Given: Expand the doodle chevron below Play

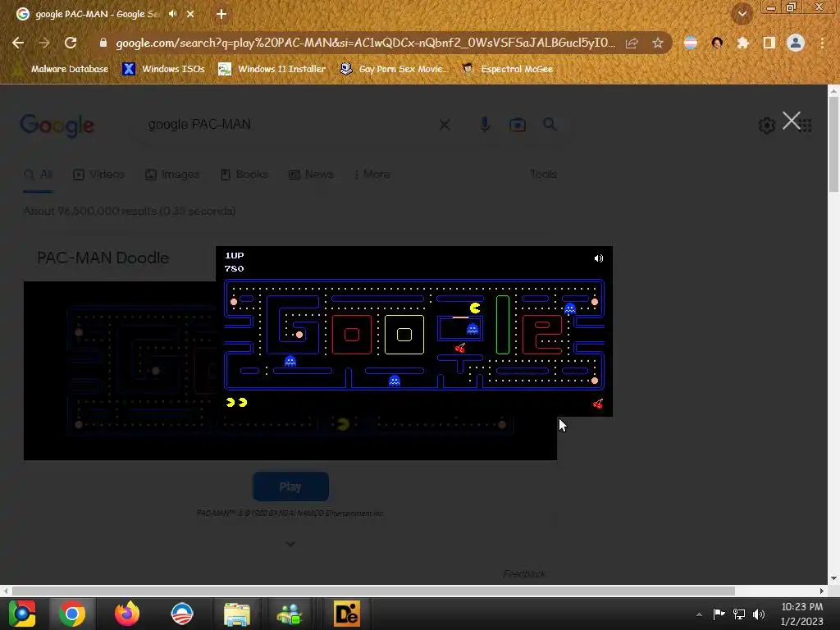Looking at the screenshot, I should click(x=290, y=544).
